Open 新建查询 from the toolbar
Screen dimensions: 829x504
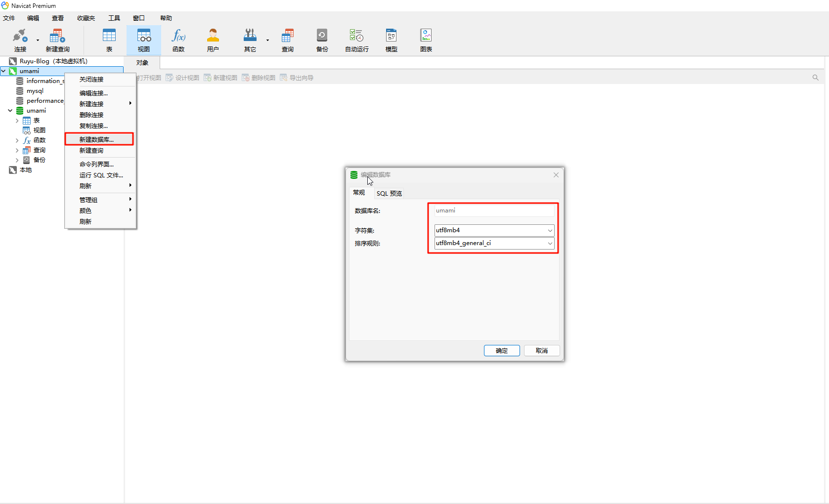[57, 40]
